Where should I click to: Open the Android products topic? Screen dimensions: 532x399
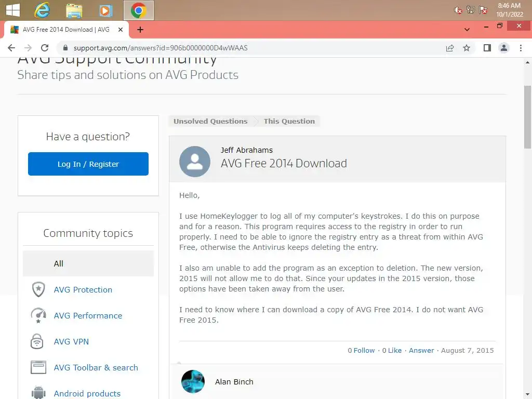tap(87, 394)
